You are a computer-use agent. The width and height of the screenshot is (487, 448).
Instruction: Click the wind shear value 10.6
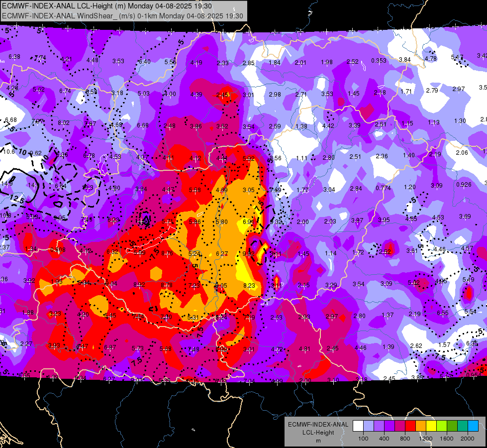tap(8, 152)
